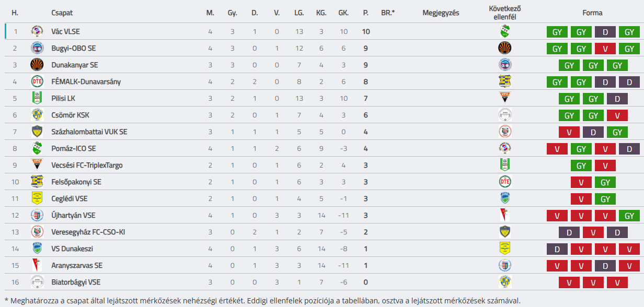
Task: Open the Vecsési FC-TriplexTargo team link
Action: point(87,166)
